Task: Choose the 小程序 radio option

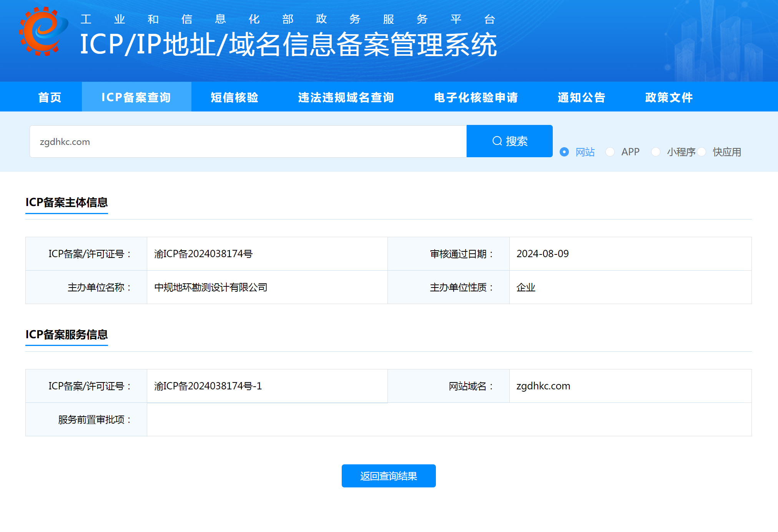Action: (x=656, y=152)
